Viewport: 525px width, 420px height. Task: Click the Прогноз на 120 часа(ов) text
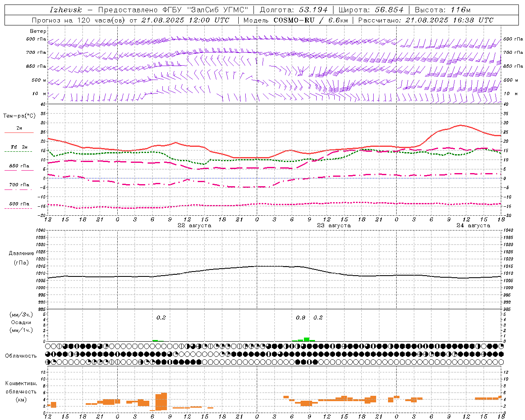pos(79,20)
